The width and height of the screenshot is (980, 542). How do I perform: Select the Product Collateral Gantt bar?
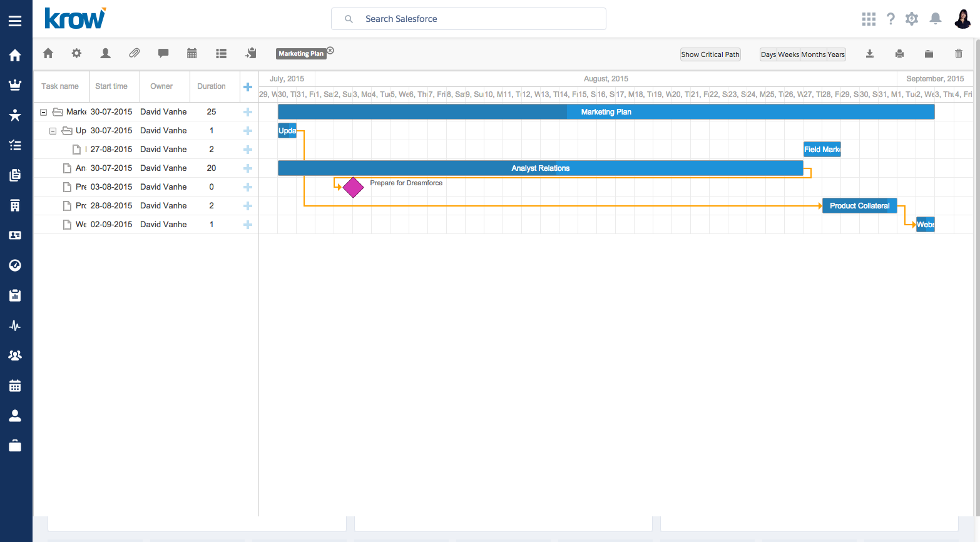pyautogui.click(x=859, y=206)
